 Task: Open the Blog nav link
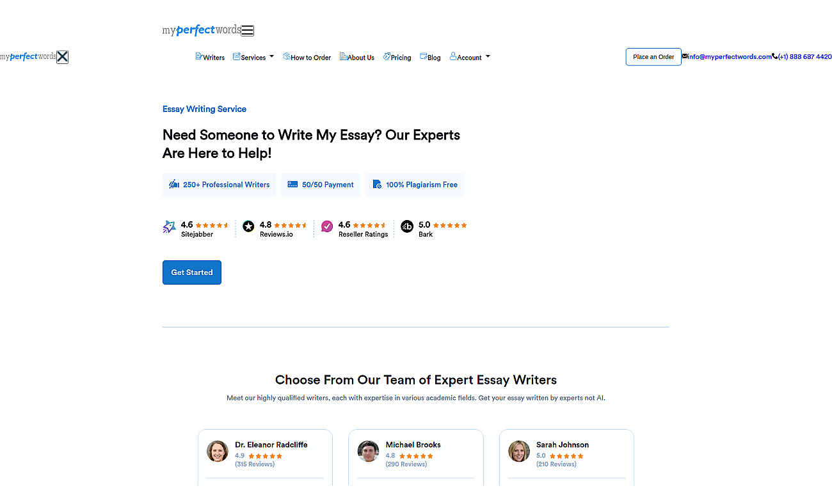430,57
